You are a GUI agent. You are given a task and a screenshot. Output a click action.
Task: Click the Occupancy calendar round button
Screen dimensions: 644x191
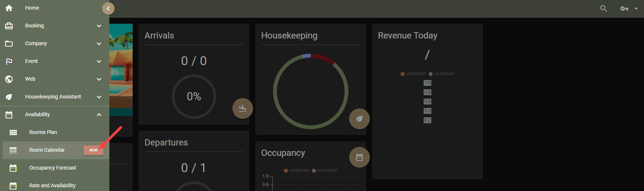click(x=360, y=157)
